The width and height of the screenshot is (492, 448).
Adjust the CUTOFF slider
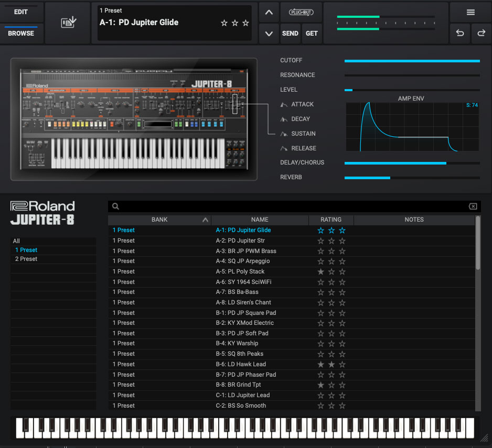[412, 61]
